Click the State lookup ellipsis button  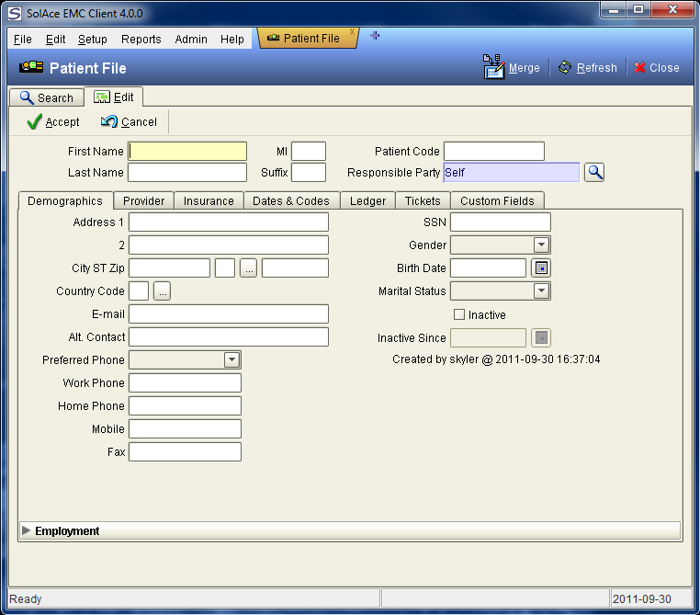pos(249,268)
